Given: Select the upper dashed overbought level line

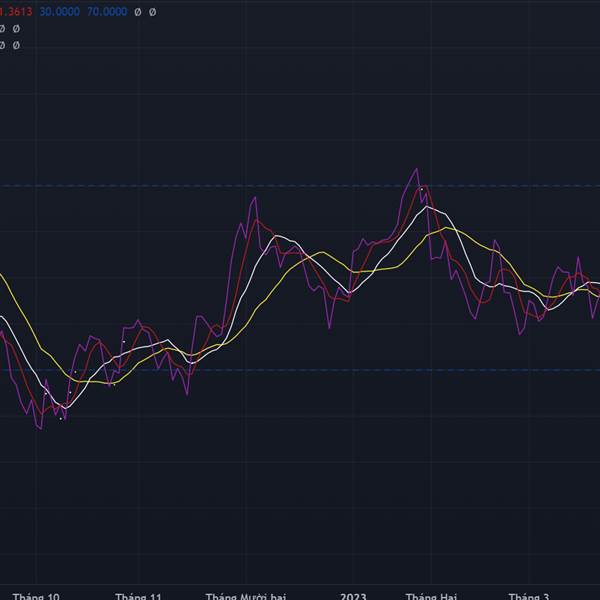Looking at the screenshot, I should click(x=300, y=186).
